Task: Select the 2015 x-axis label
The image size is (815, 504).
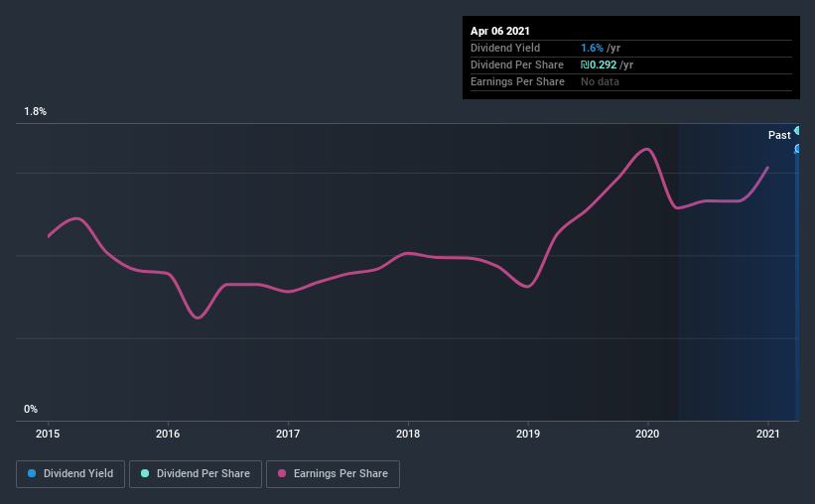Action: [48, 434]
